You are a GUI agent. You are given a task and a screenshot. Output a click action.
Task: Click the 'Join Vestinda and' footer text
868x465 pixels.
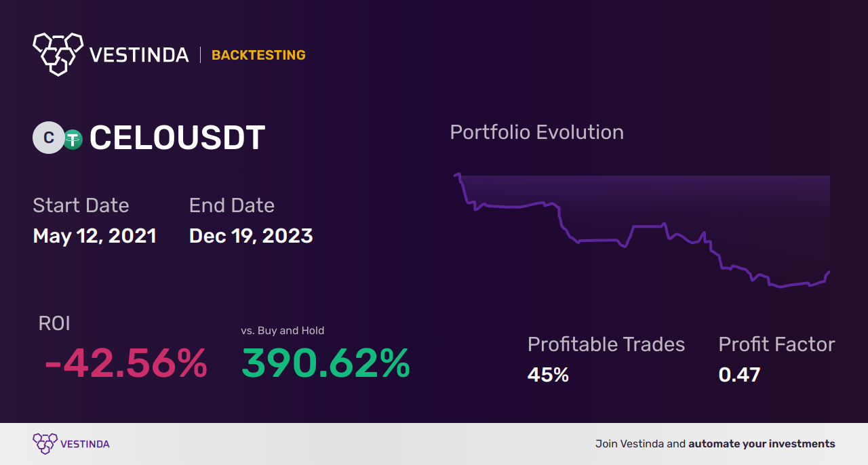[x=640, y=444]
